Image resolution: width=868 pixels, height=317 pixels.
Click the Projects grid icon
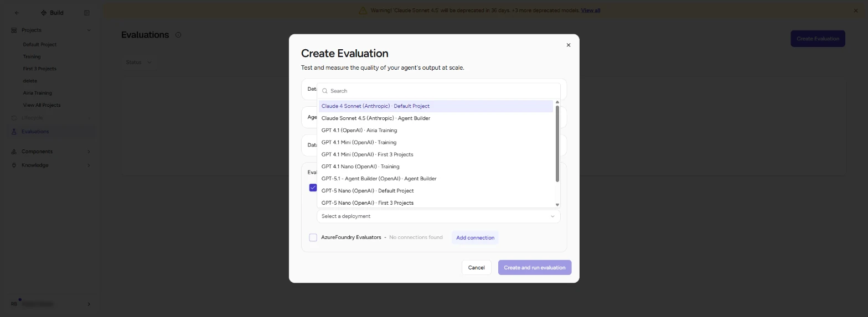tap(14, 30)
